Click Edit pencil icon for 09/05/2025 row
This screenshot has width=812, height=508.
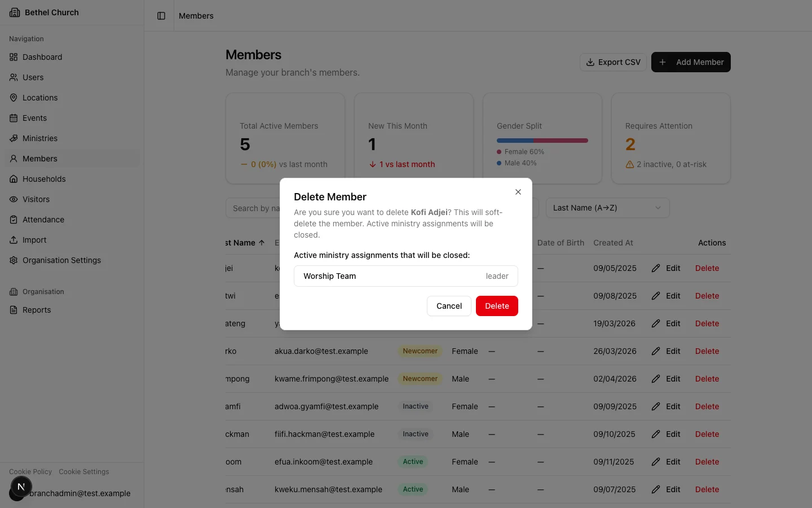point(656,268)
